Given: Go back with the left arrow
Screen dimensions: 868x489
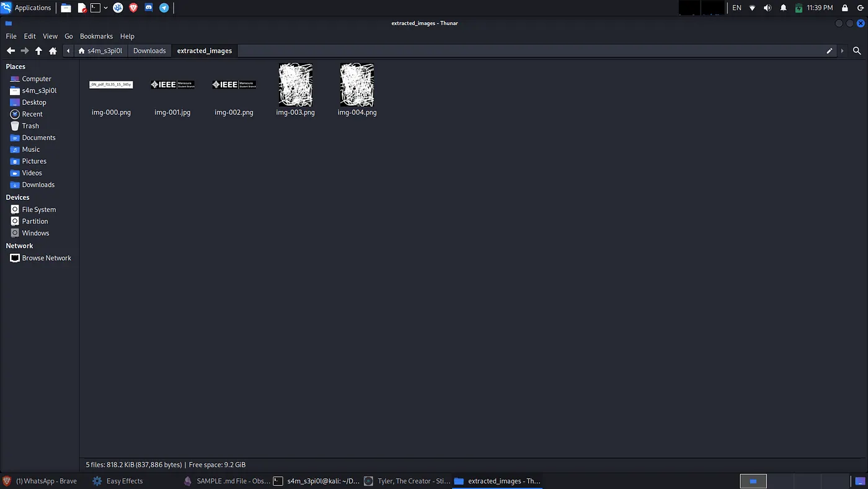Looking at the screenshot, I should tap(11, 51).
